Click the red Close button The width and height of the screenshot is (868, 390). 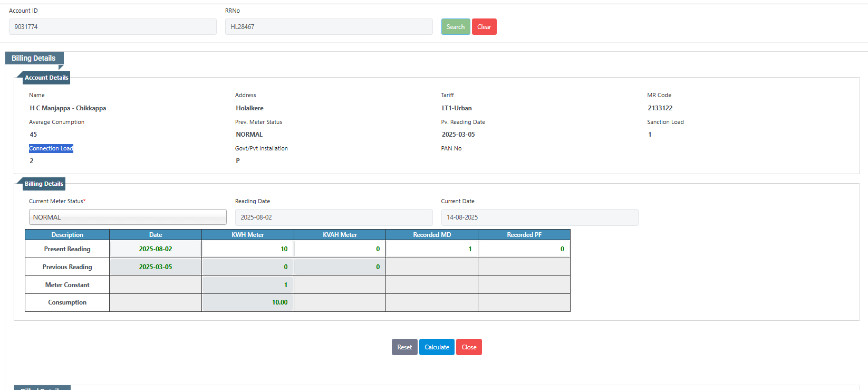tap(469, 347)
